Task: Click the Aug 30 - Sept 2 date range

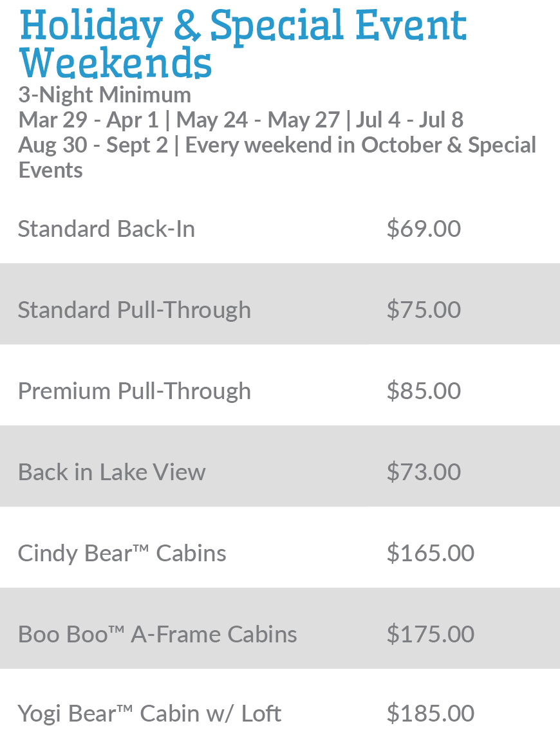Action: pyautogui.click(x=93, y=145)
